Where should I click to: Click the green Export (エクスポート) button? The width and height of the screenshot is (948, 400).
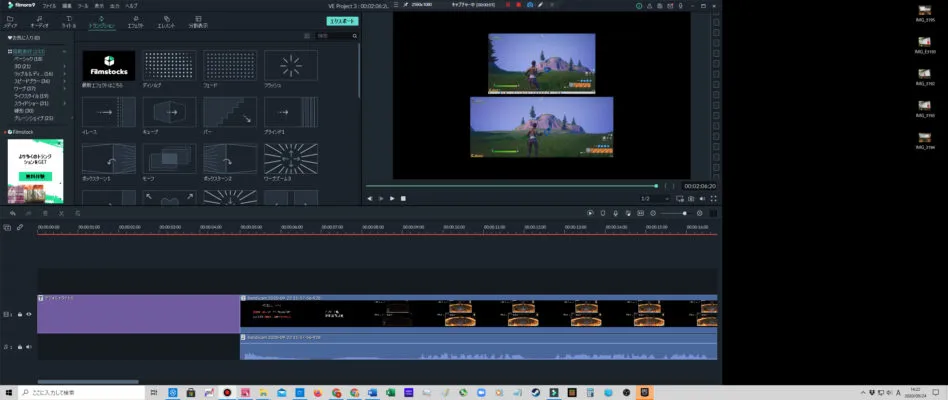[x=342, y=21]
